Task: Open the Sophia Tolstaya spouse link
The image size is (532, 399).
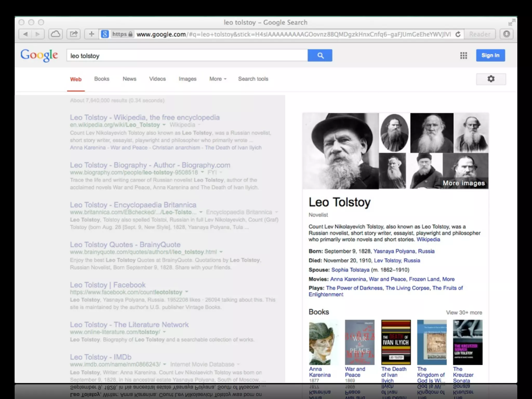Action: click(350, 270)
